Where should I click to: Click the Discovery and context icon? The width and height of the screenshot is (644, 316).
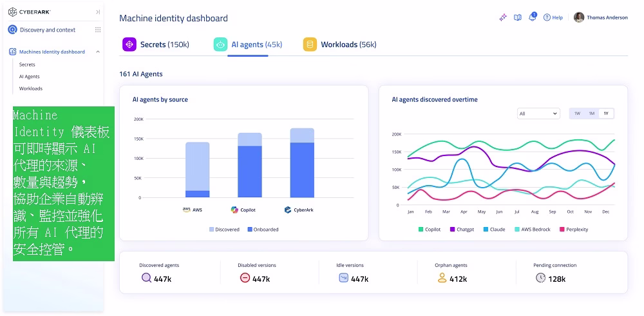click(x=12, y=30)
